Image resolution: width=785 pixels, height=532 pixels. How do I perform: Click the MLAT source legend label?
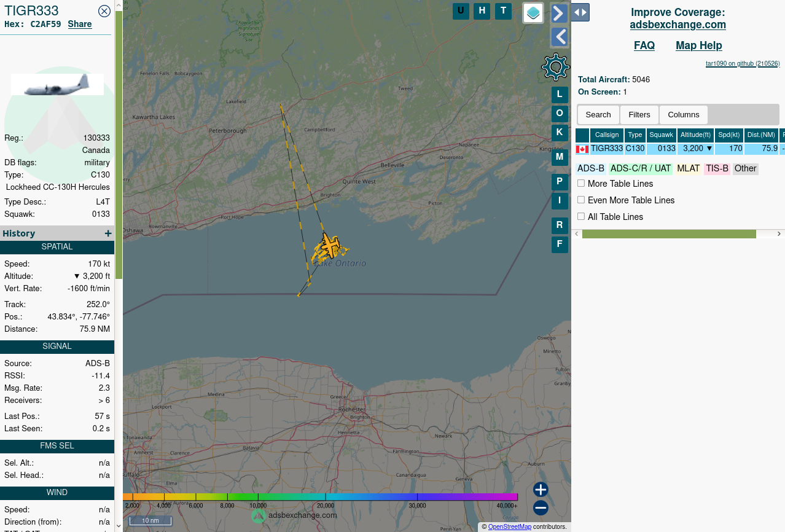click(689, 168)
